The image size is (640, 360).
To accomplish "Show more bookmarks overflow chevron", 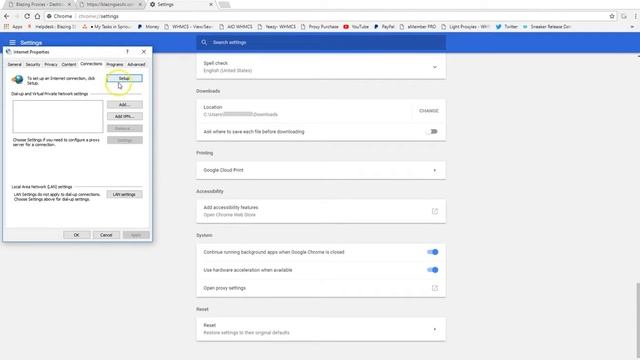I will [x=632, y=27].
